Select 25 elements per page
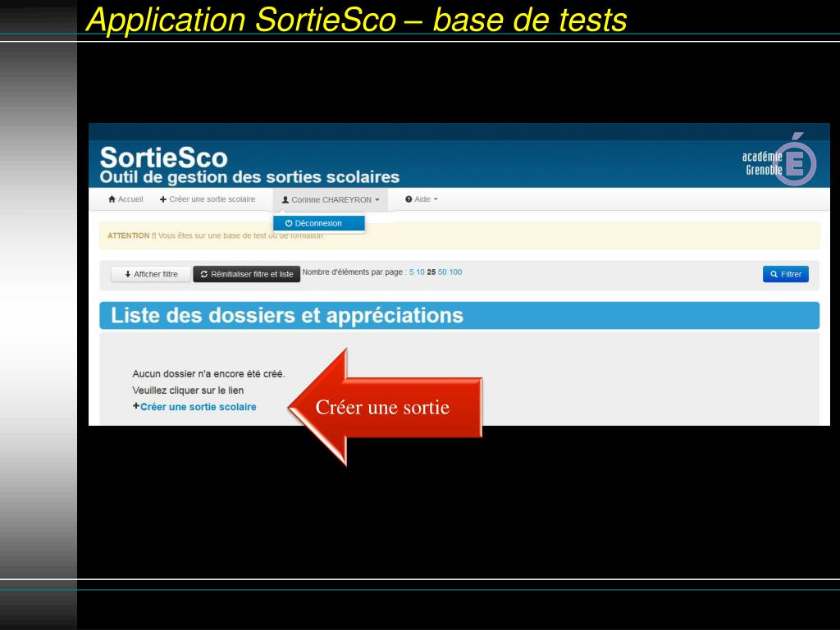This screenshot has width=840, height=630. point(431,272)
